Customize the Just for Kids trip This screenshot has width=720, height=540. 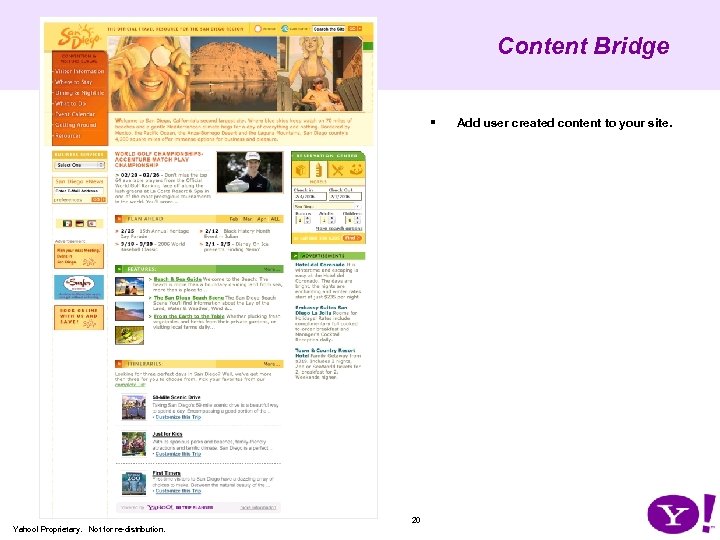[x=178, y=454]
